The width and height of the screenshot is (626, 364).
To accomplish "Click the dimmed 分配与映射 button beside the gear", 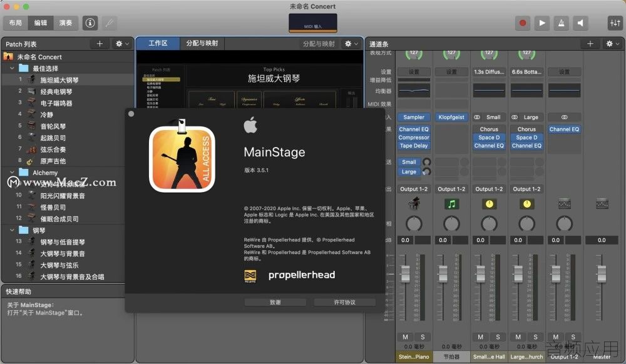I will point(319,44).
